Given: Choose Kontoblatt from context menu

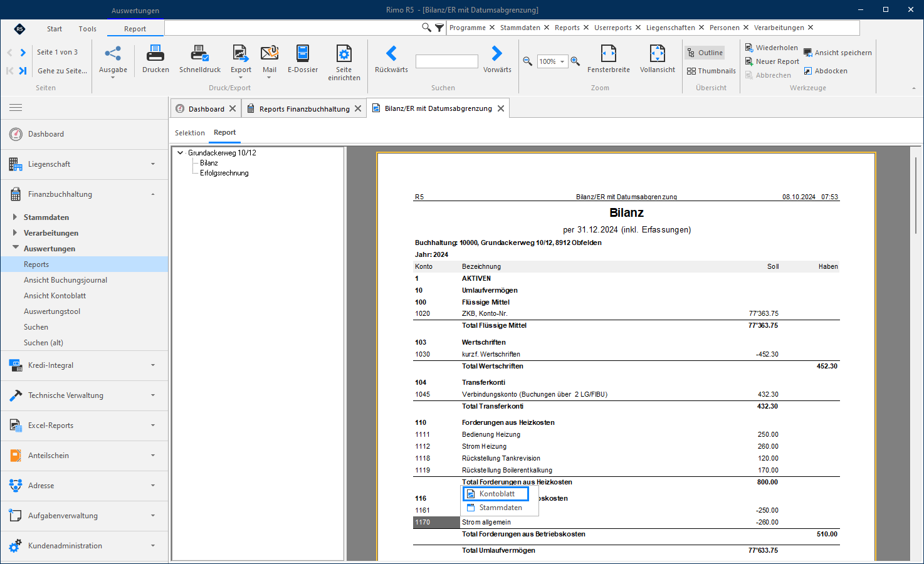Looking at the screenshot, I should pos(496,494).
